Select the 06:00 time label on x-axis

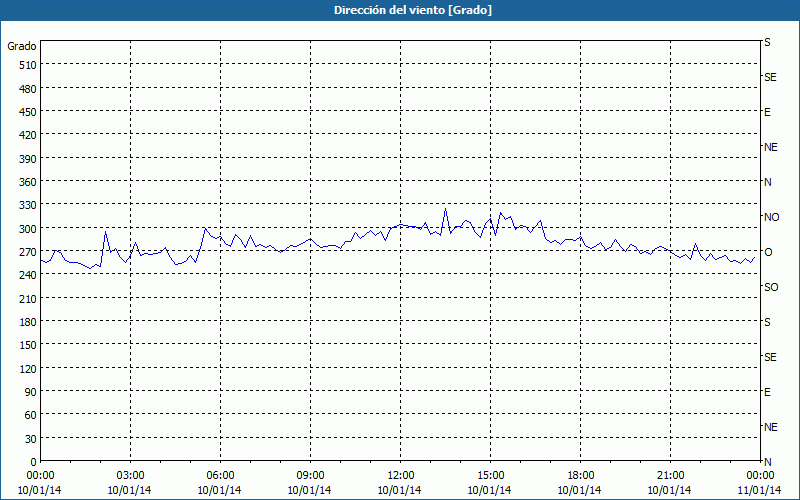[x=220, y=476]
